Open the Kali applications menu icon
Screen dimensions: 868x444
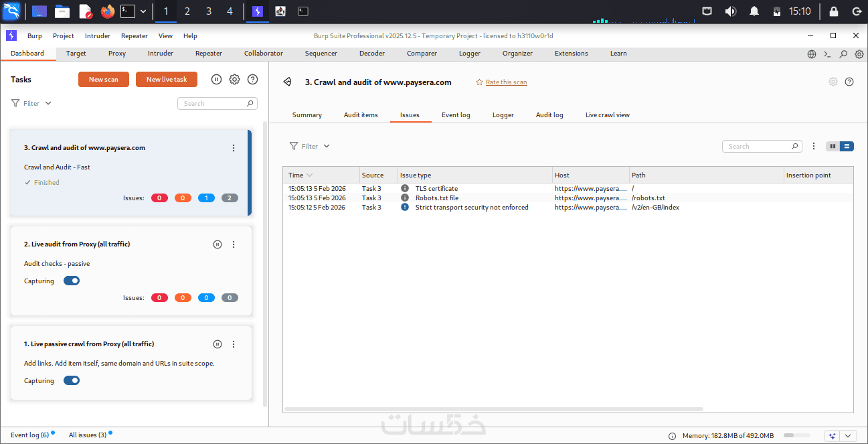pyautogui.click(x=12, y=11)
